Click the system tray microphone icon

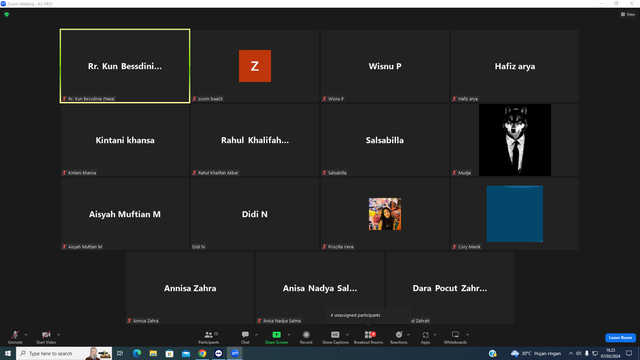(587, 353)
